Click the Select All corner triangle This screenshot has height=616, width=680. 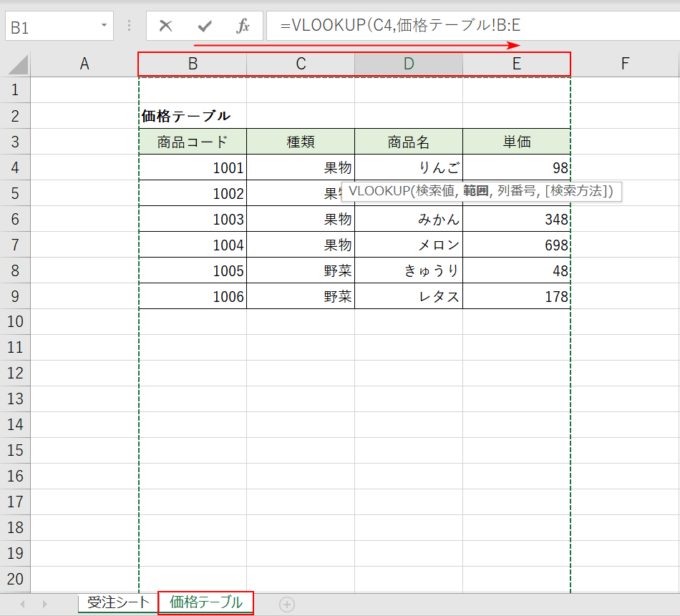pyautogui.click(x=19, y=64)
